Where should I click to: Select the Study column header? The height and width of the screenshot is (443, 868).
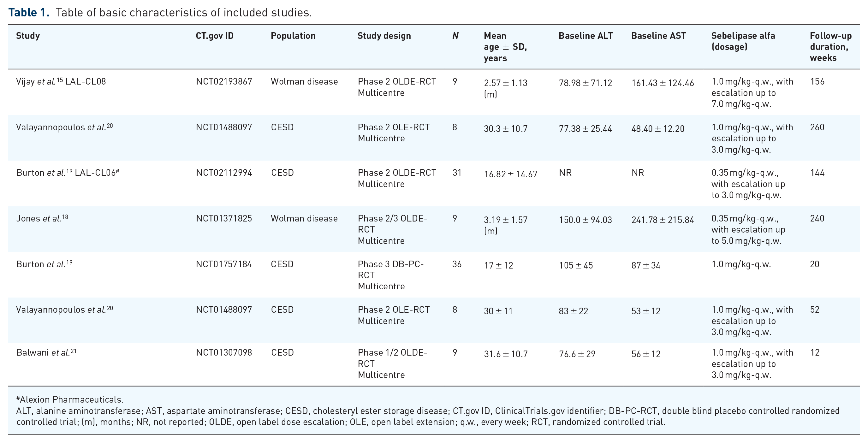(28, 36)
